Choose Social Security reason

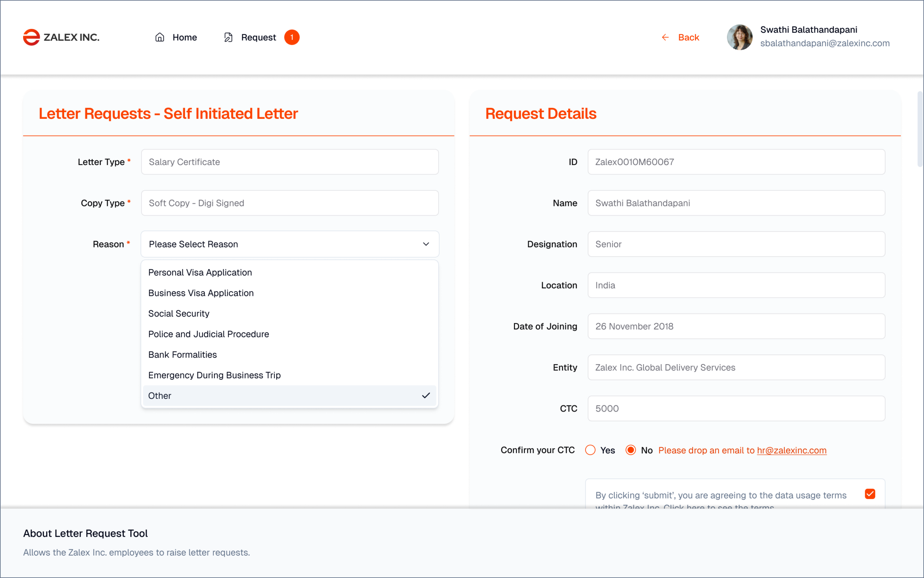tap(290, 314)
